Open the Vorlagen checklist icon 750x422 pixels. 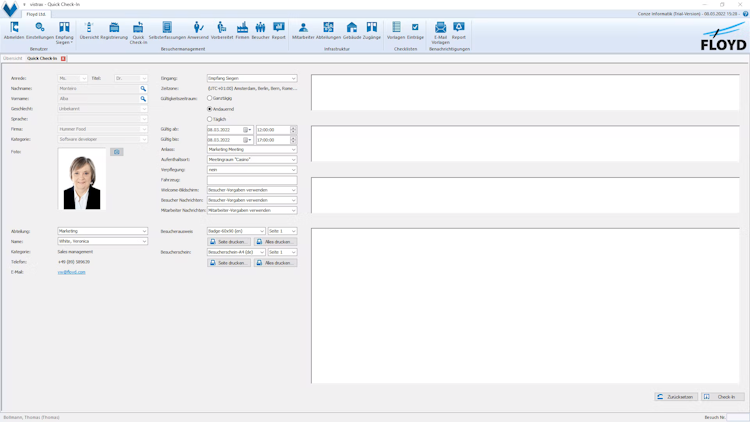coord(396,30)
